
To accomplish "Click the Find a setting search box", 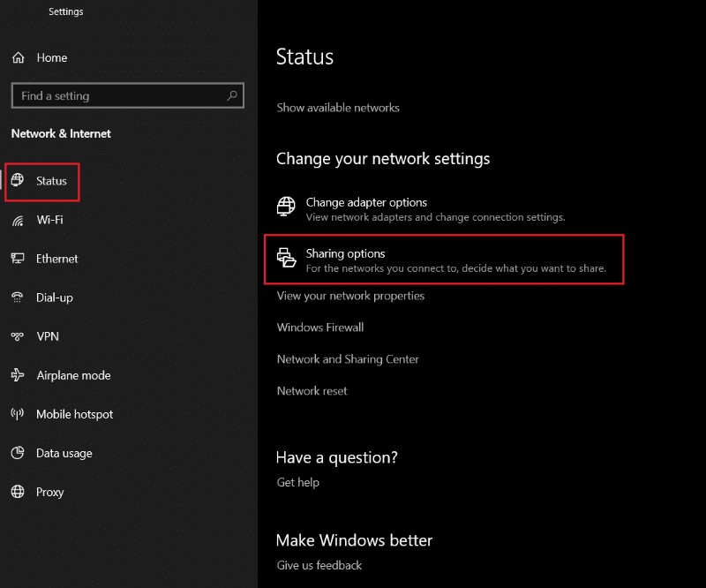I will coord(127,95).
